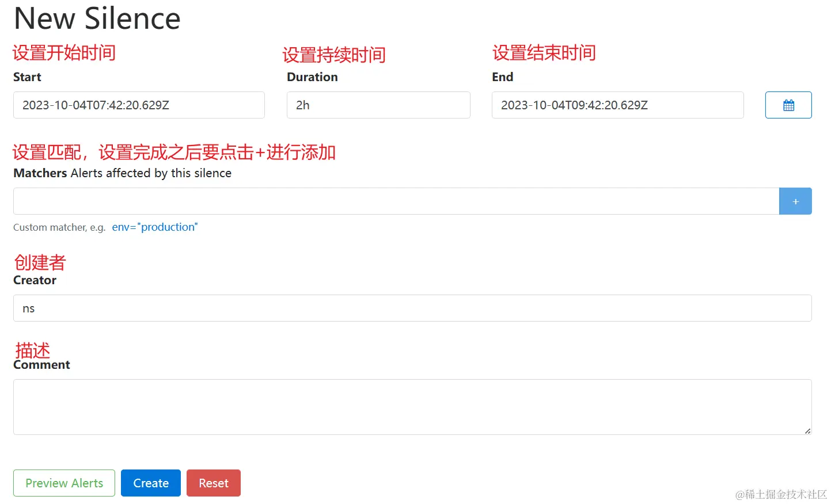Click the Start field label
The image size is (831, 504).
27,77
